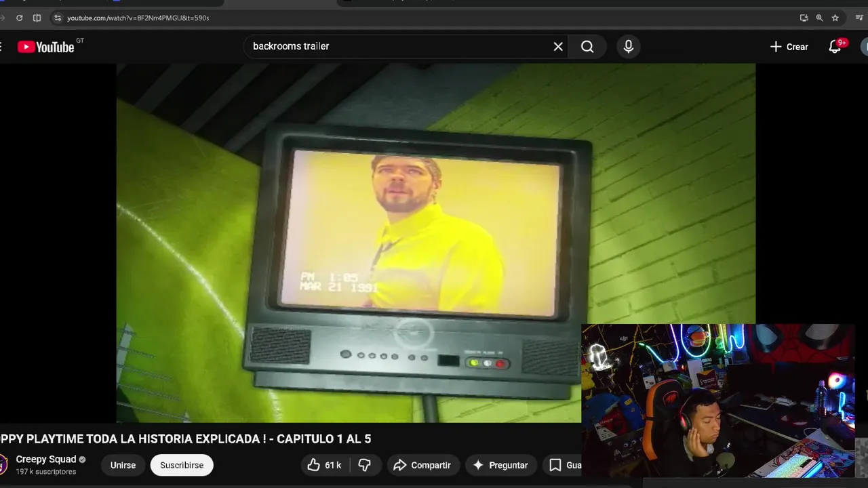The width and height of the screenshot is (868, 488).
Task: Open the browser tab search icon at far right
Action: coord(860,18)
